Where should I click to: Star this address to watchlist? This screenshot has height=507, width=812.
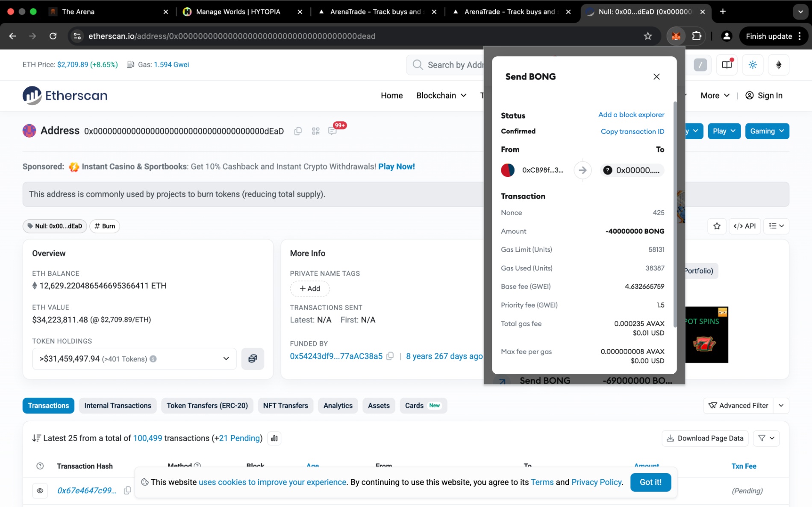717,226
